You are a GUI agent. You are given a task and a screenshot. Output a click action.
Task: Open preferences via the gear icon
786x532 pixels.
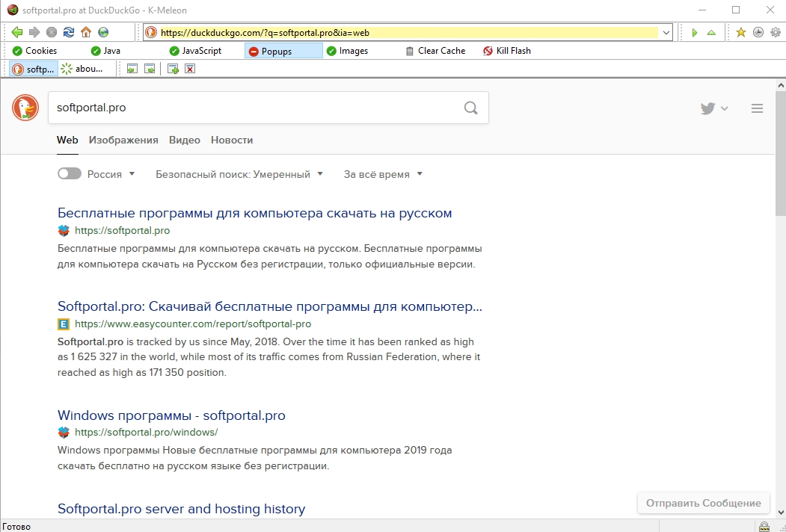click(775, 32)
